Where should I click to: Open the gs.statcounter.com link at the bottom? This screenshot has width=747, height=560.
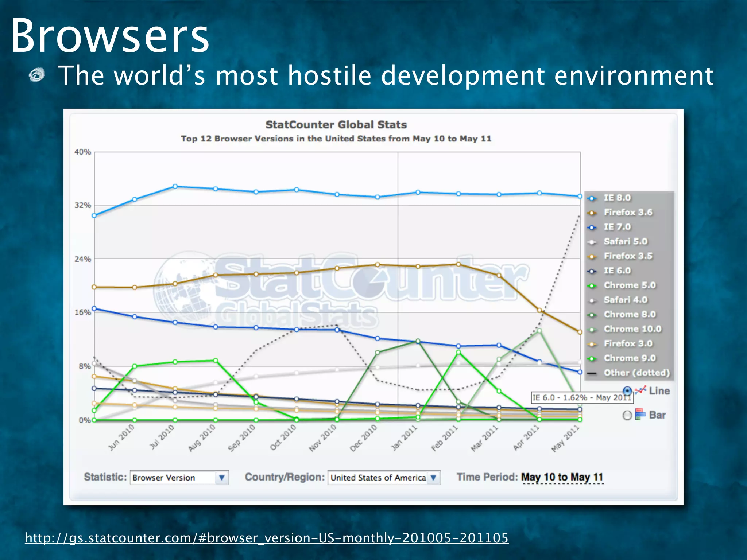tap(267, 538)
